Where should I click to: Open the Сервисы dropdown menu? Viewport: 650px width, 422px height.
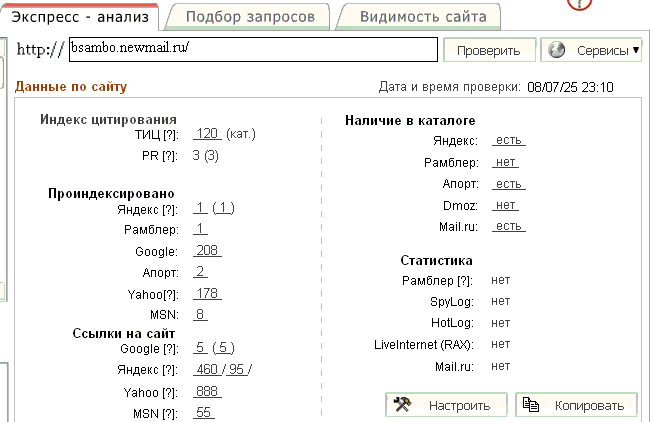click(591, 50)
